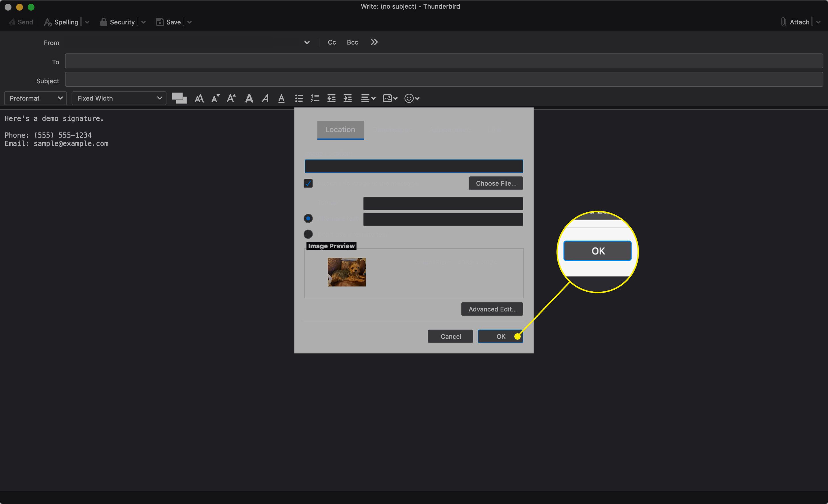Screen dimensions: 828x504
Task: Select the bottom radio button option
Action: pyautogui.click(x=308, y=233)
